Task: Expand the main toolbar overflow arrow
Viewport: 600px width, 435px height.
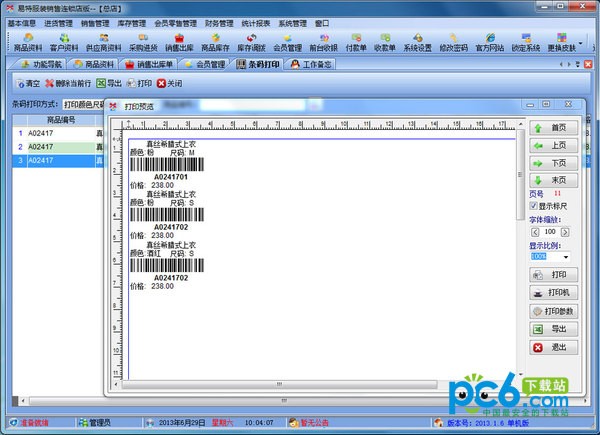Action: pos(580,43)
